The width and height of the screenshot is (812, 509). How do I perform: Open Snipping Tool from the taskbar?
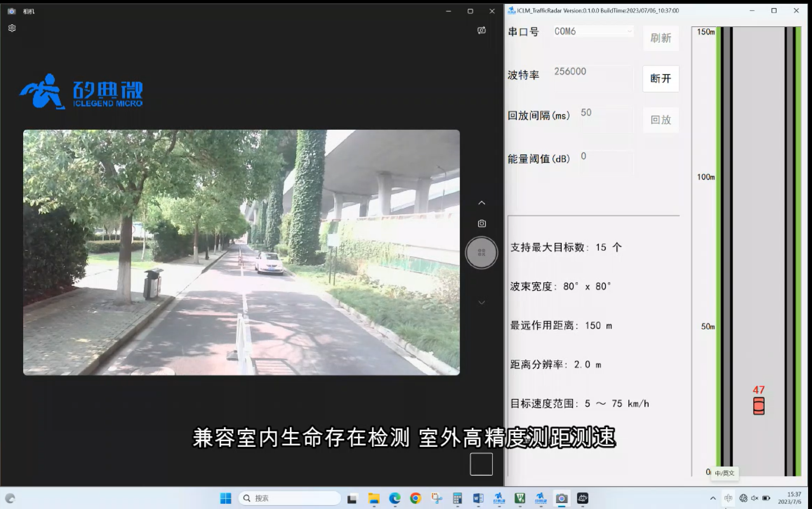click(x=436, y=498)
